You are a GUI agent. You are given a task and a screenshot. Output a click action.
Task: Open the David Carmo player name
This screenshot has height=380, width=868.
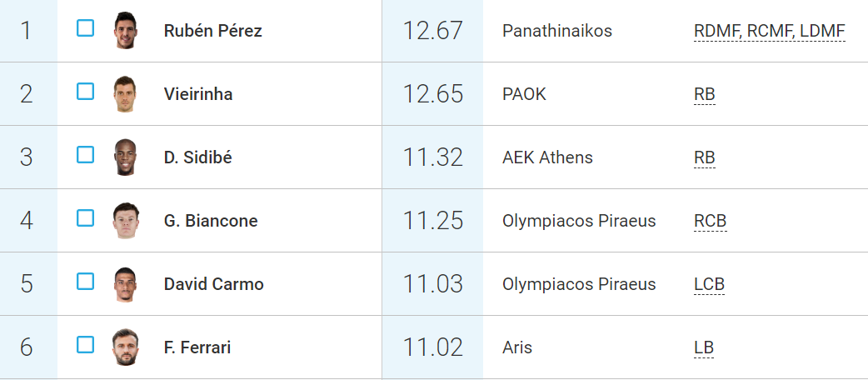(x=213, y=285)
